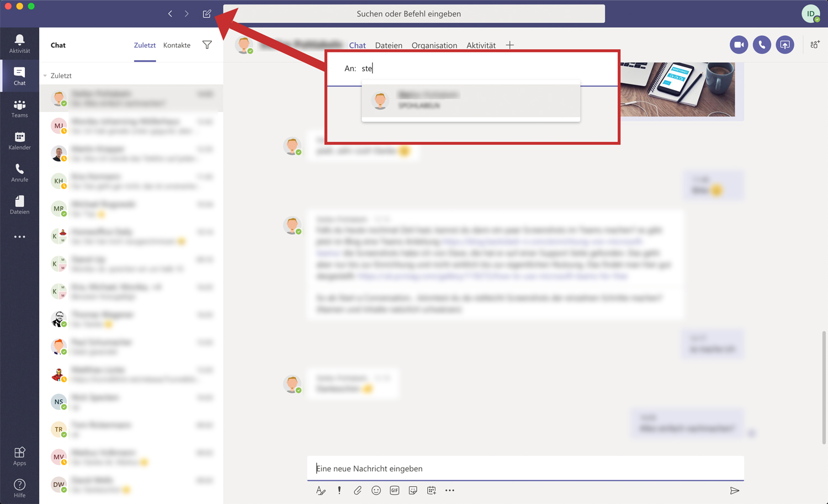Attach a file with paperclip icon
The image size is (828, 504).
click(358, 490)
